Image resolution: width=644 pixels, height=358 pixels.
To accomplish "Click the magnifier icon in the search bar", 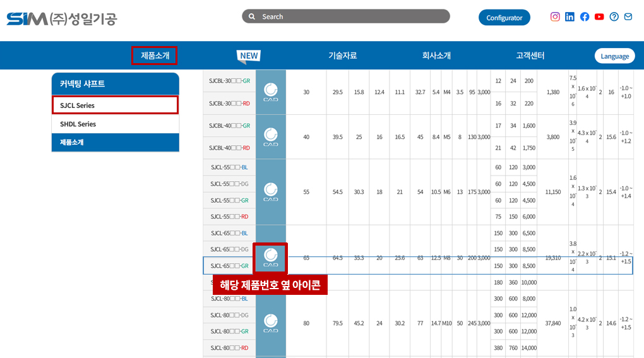I will point(252,16).
